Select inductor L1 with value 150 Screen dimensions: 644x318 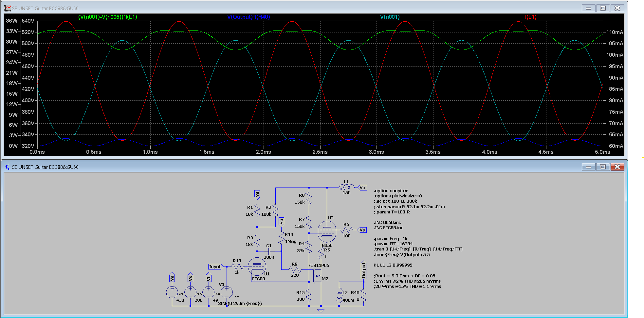(x=346, y=188)
